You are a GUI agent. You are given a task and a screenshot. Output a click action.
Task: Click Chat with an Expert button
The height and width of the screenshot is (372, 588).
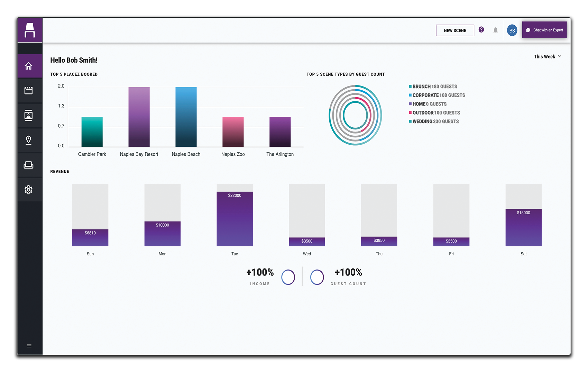[544, 30]
